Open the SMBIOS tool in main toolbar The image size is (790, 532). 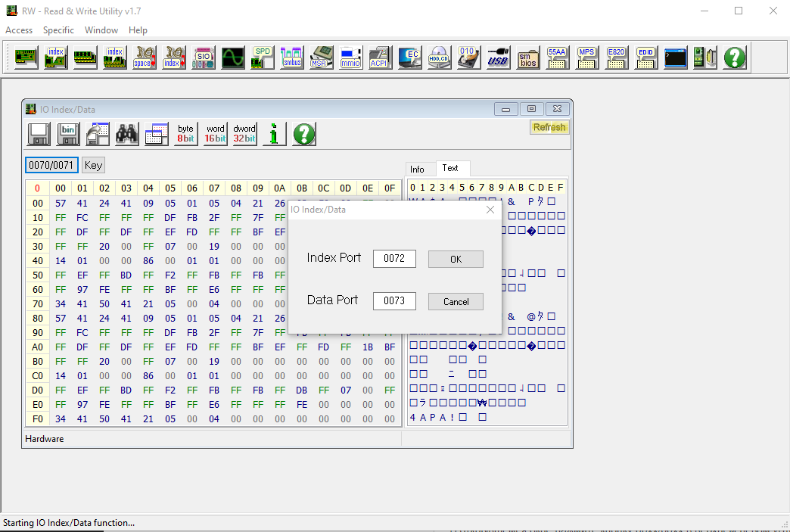point(528,58)
